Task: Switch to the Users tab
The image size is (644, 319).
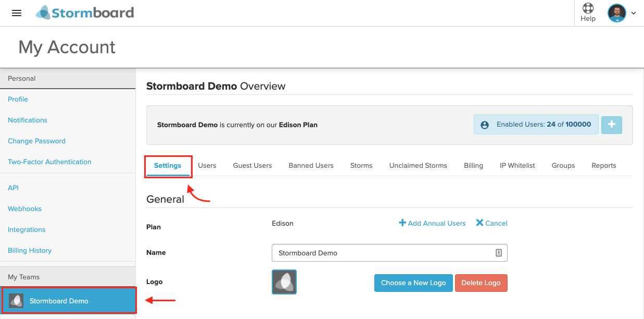Action: coord(207,166)
